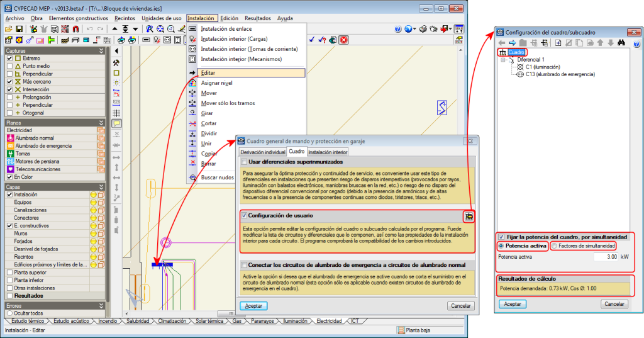Open the Instalación menu
Viewport: 644px width, 338px height.
pos(201,18)
